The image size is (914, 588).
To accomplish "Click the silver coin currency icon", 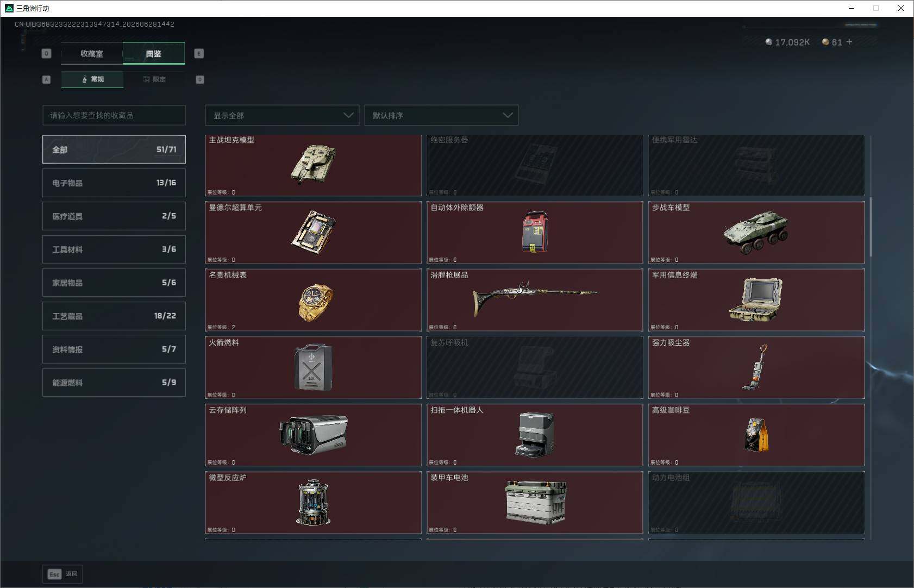I will (768, 42).
